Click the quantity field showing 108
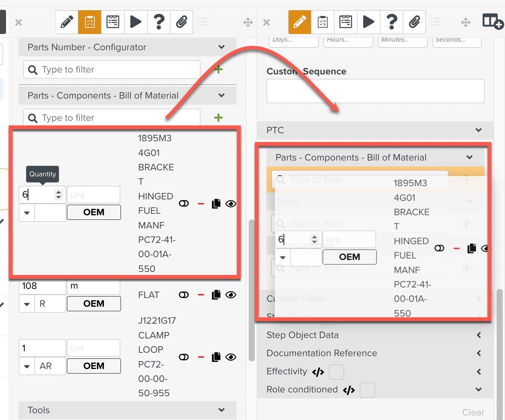Viewport: 505px width, 420px height. pyautogui.click(x=42, y=286)
